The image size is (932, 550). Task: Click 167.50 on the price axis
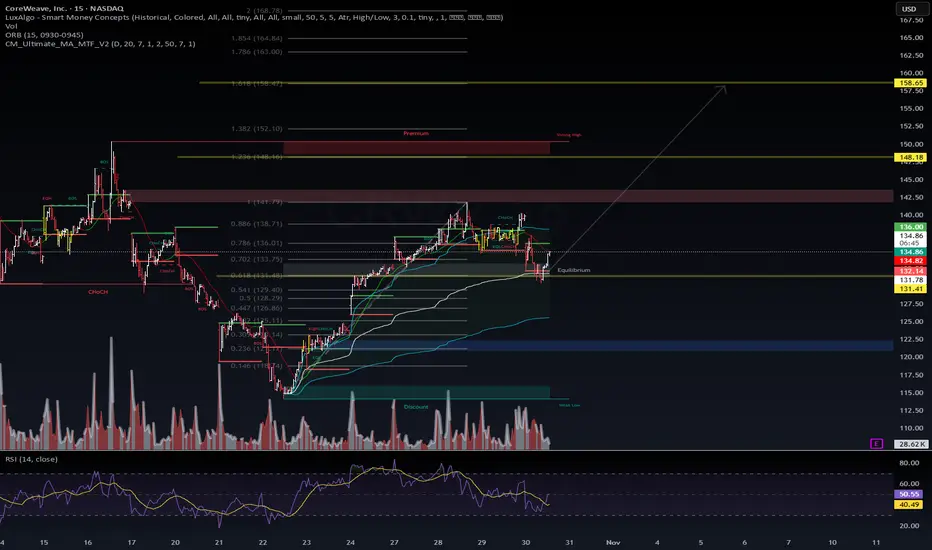(x=911, y=20)
